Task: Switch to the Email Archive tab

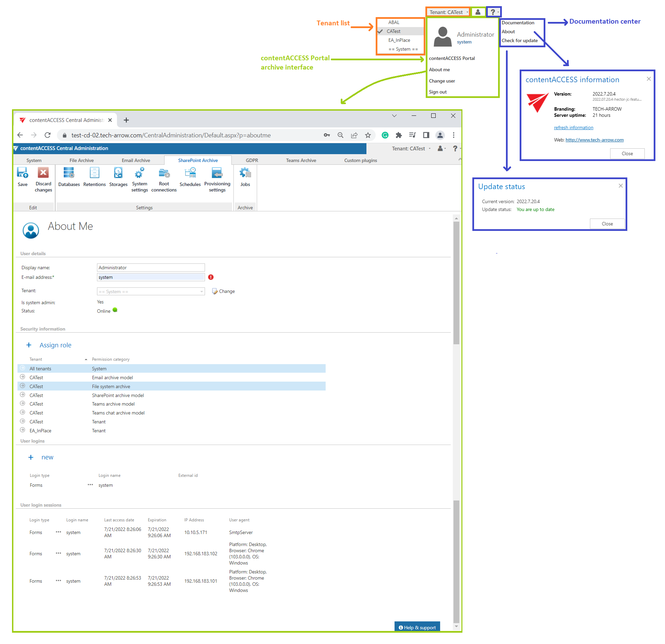Action: pos(136,160)
